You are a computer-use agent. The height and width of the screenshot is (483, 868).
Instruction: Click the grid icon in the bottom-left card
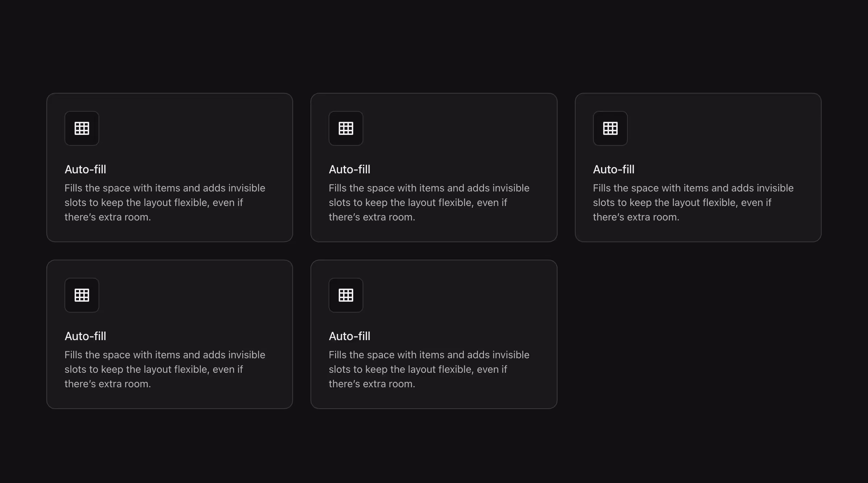82,295
